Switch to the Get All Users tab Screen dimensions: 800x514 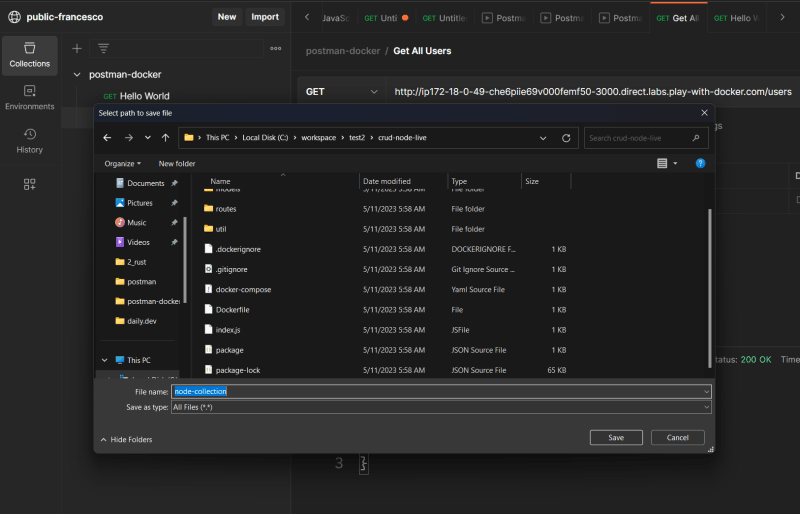coord(677,18)
